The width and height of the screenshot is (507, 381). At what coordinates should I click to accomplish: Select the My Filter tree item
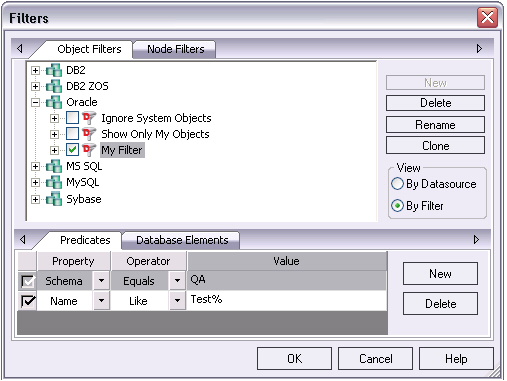coord(122,150)
